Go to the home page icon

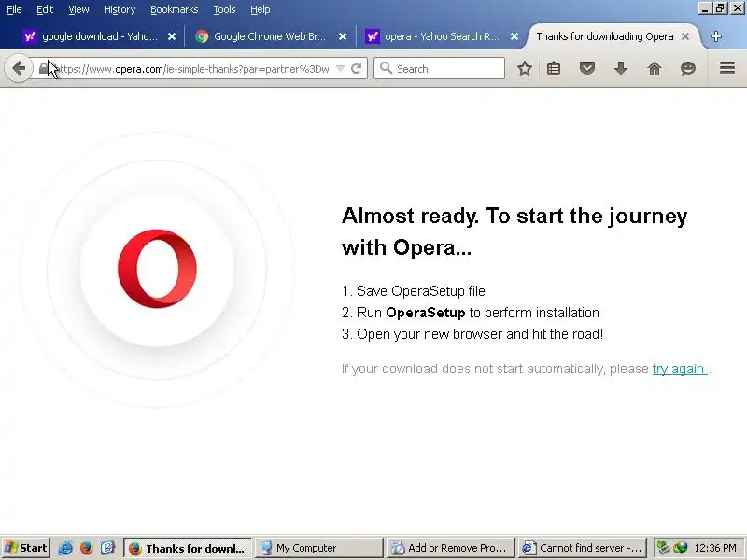[x=655, y=68]
